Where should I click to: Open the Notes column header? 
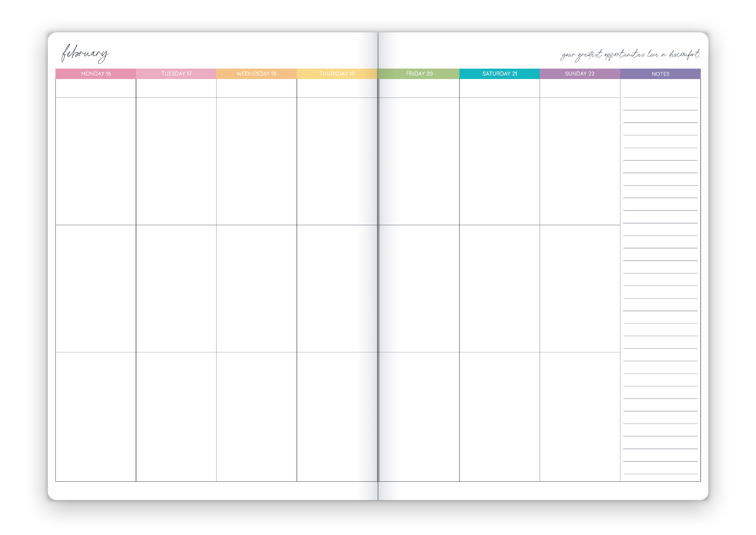tap(660, 74)
